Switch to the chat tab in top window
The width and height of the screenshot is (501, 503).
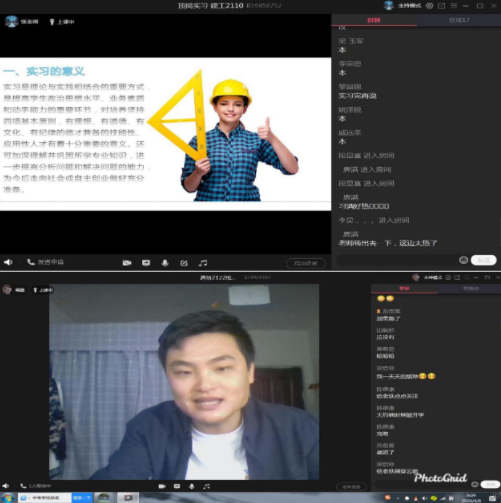(x=374, y=20)
